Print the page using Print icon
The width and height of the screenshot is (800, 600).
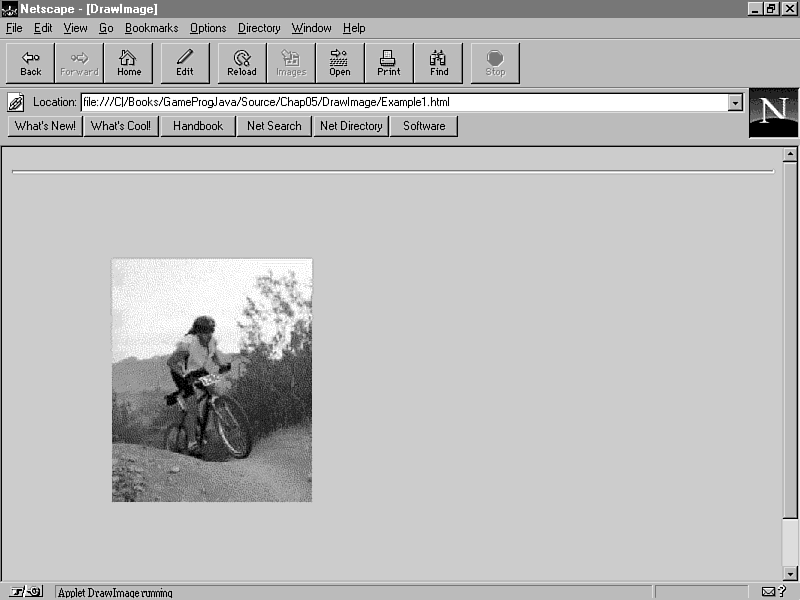coord(389,63)
